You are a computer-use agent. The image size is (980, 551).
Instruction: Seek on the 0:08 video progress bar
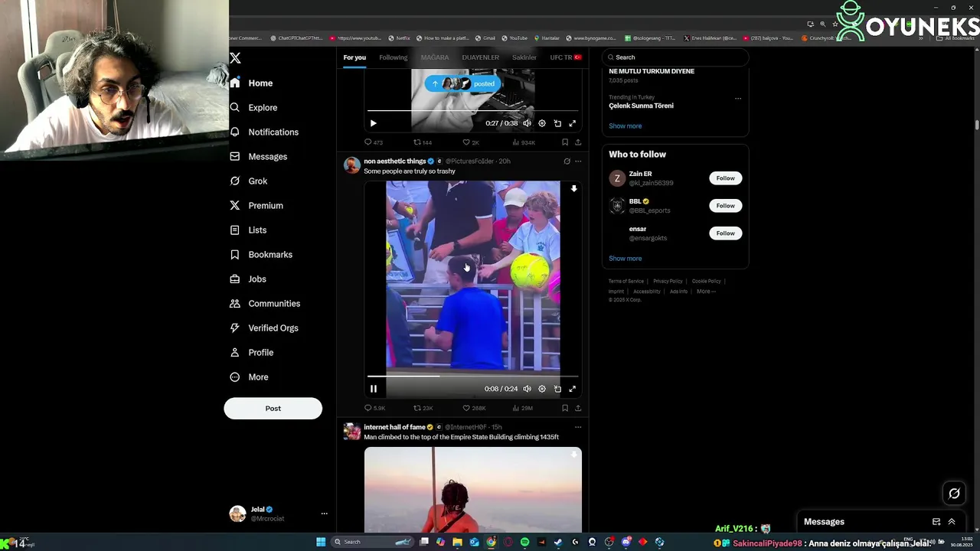click(472, 376)
